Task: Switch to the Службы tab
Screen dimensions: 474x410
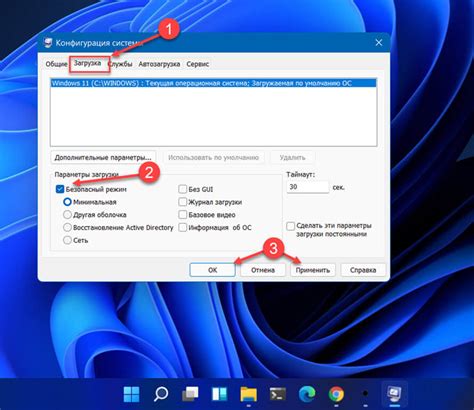Action: 121,64
